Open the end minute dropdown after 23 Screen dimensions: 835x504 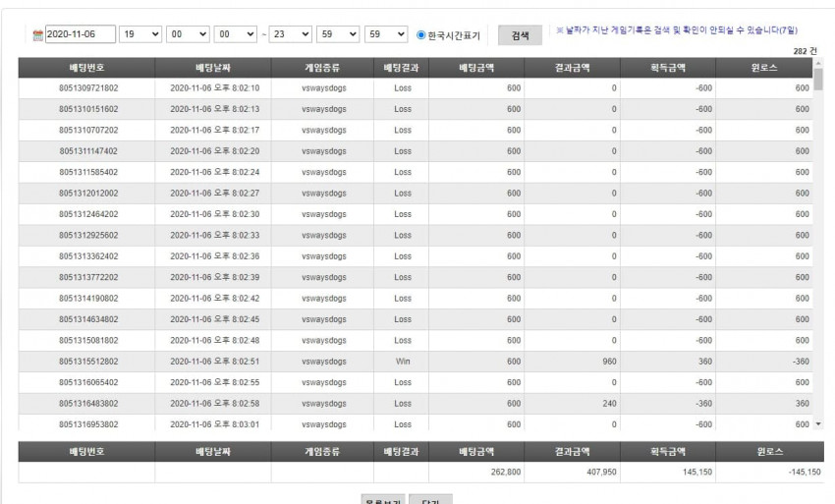[338, 34]
